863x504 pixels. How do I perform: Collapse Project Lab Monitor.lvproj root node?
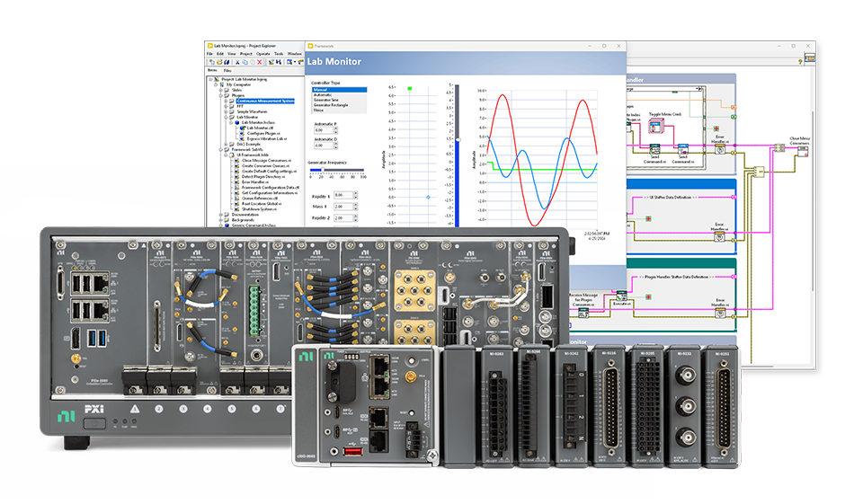pos(210,79)
